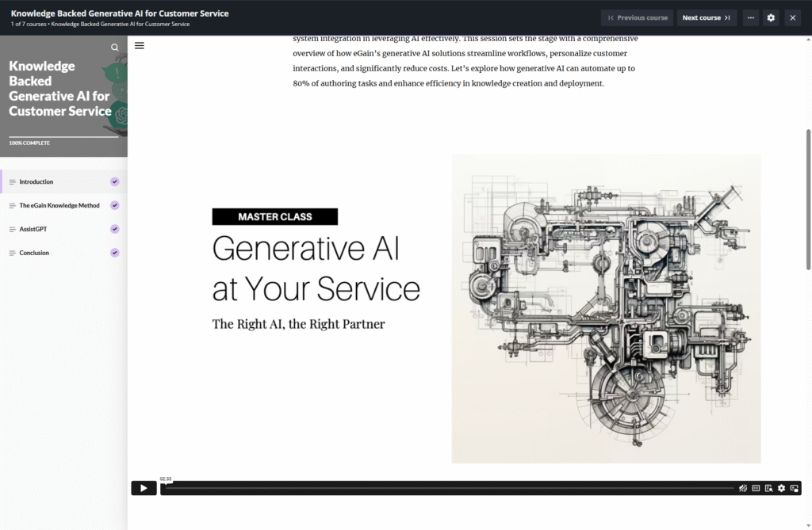Play the Master Class video

pos(144,488)
